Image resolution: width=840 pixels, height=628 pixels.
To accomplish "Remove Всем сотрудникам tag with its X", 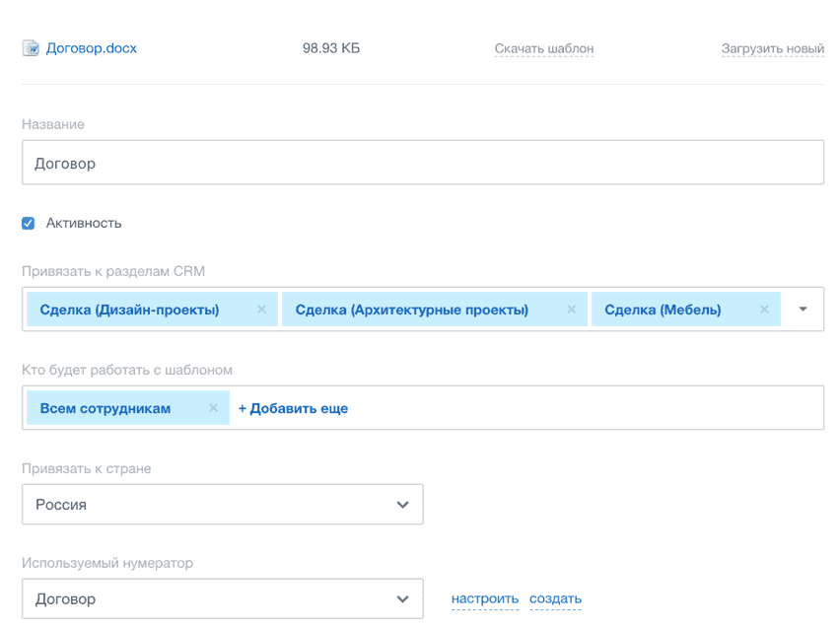I will [213, 408].
